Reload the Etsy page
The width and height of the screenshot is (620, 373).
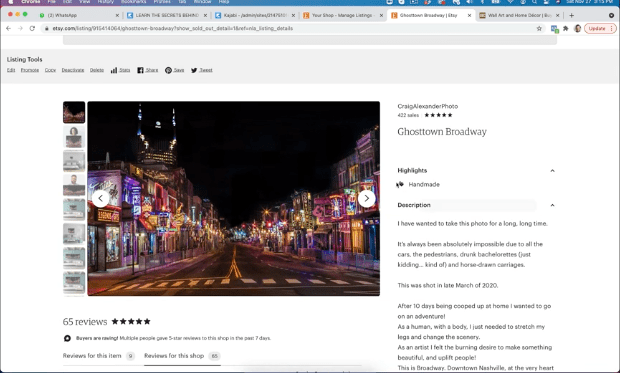(32, 28)
